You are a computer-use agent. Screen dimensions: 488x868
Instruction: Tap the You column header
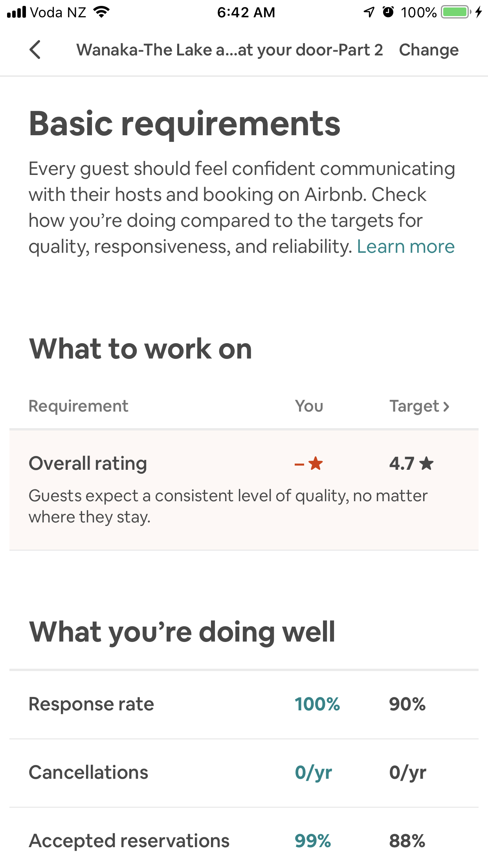click(309, 406)
